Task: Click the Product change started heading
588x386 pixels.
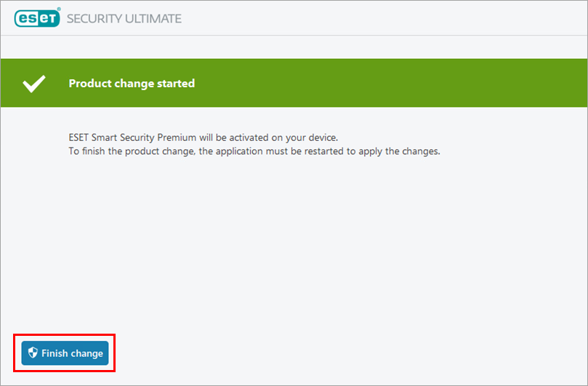Action: tap(132, 84)
